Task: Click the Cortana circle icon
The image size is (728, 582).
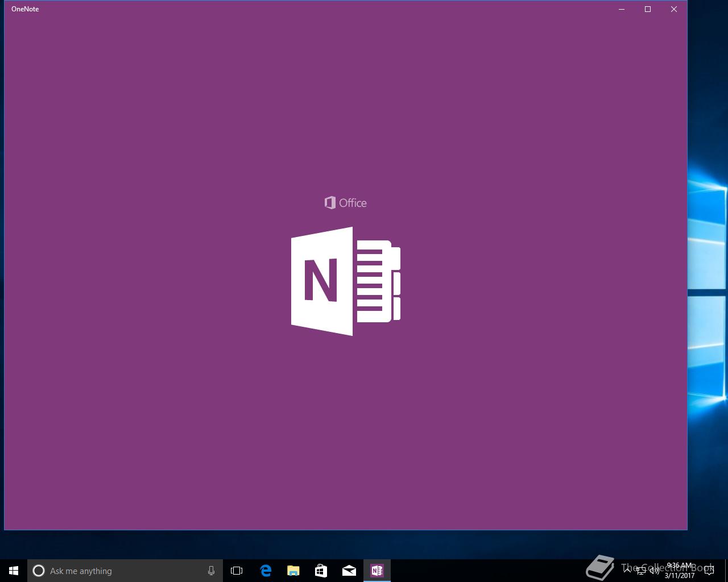Action: click(39, 571)
